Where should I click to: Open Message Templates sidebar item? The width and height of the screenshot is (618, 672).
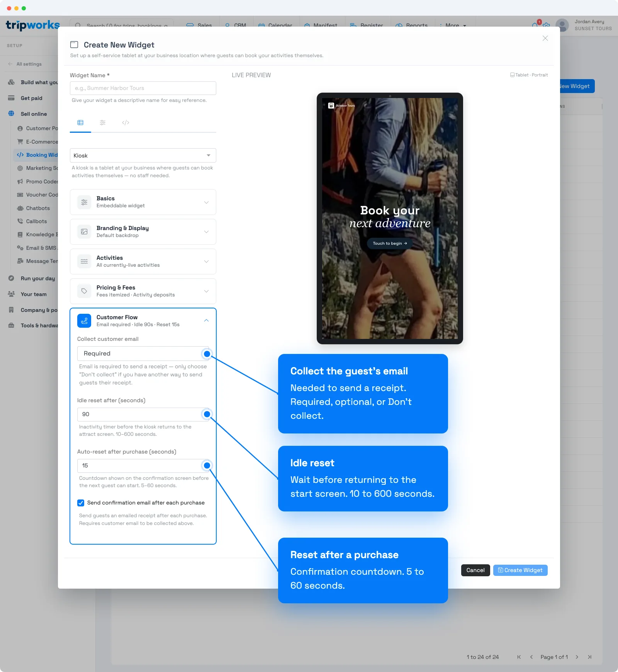pos(38,261)
